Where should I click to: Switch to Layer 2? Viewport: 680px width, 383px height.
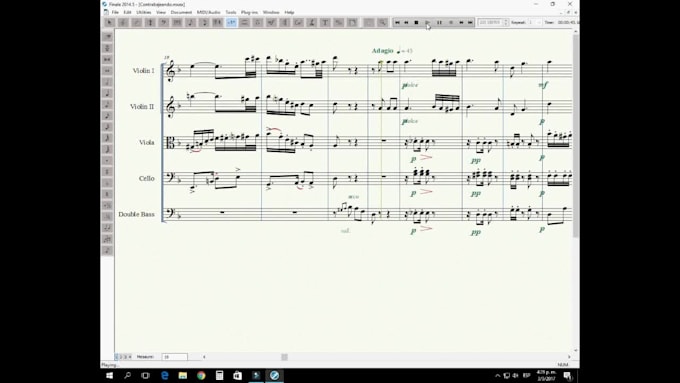121,357
